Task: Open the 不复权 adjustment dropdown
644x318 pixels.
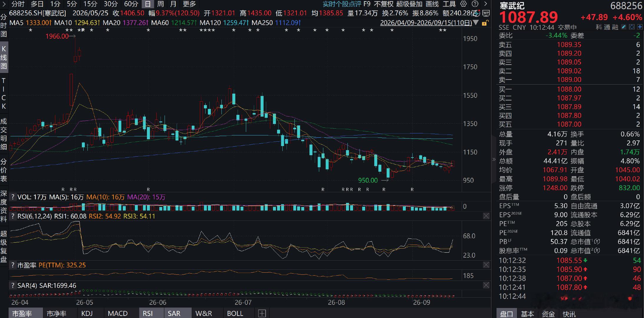Action: click(384, 4)
